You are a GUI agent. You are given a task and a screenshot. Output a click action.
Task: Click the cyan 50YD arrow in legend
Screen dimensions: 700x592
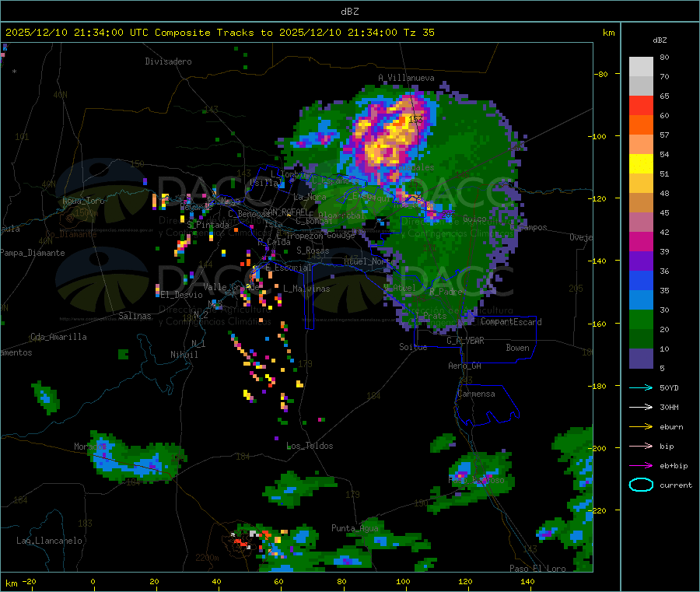pos(641,387)
